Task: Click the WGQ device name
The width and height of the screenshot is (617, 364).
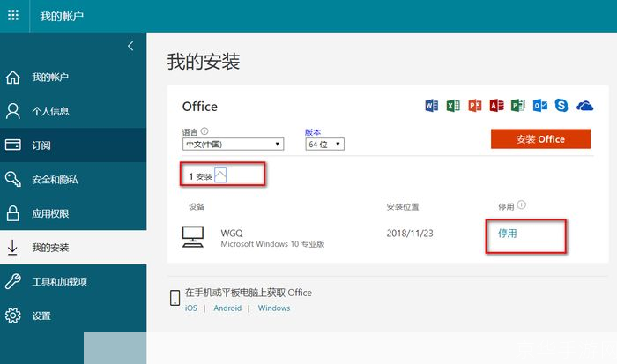Action: (232, 233)
